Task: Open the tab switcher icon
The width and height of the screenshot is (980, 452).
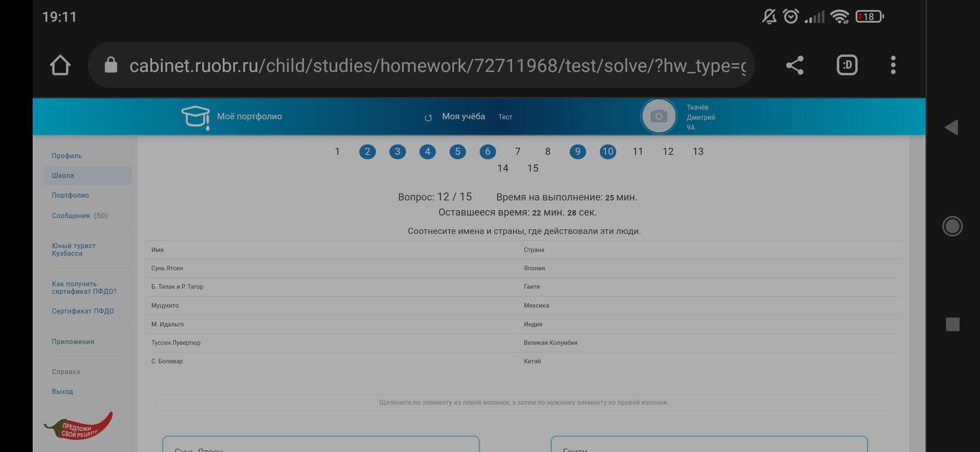Action: (x=847, y=65)
